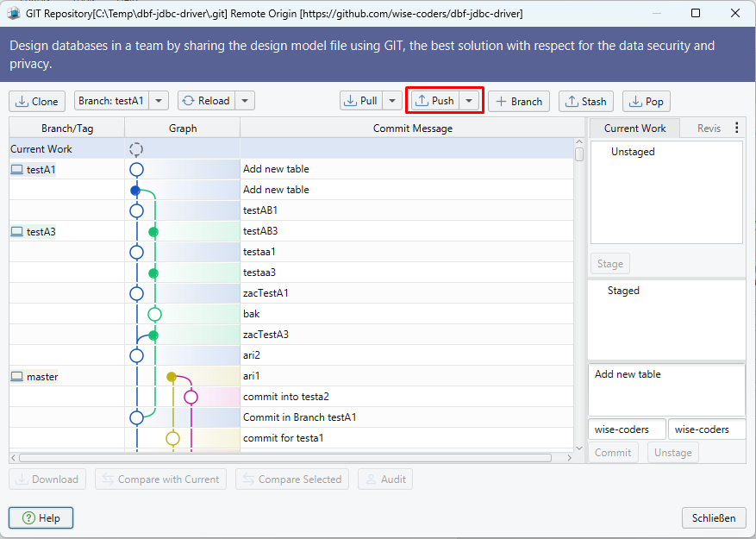This screenshot has height=539, width=756.
Task: Click the vertical scrollbar down arrow
Action: pyautogui.click(x=579, y=448)
